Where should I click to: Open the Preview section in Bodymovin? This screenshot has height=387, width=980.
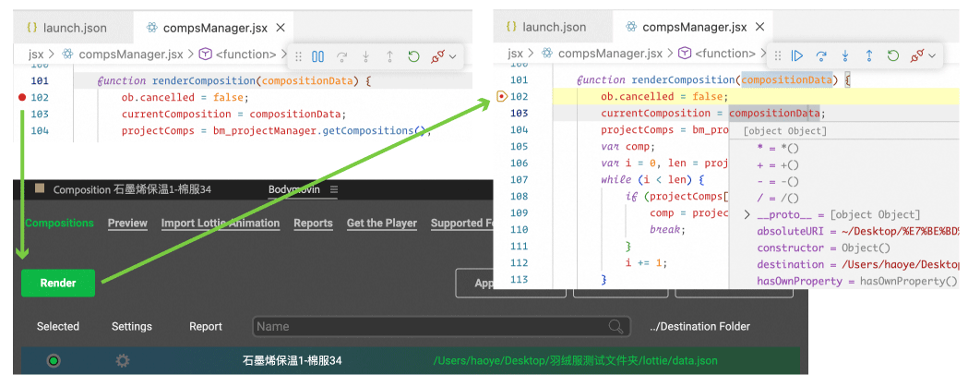coord(127,224)
